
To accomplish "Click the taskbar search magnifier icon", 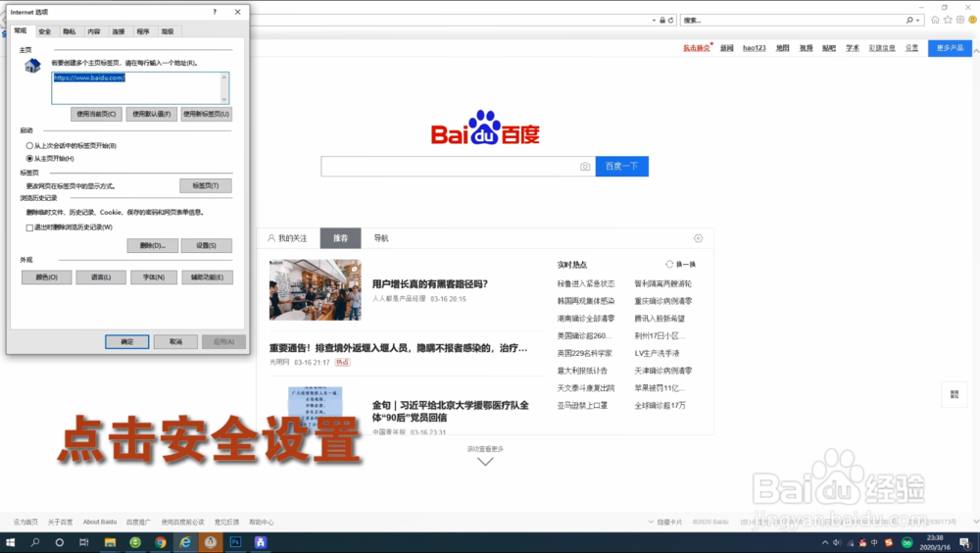I will 35,542.
